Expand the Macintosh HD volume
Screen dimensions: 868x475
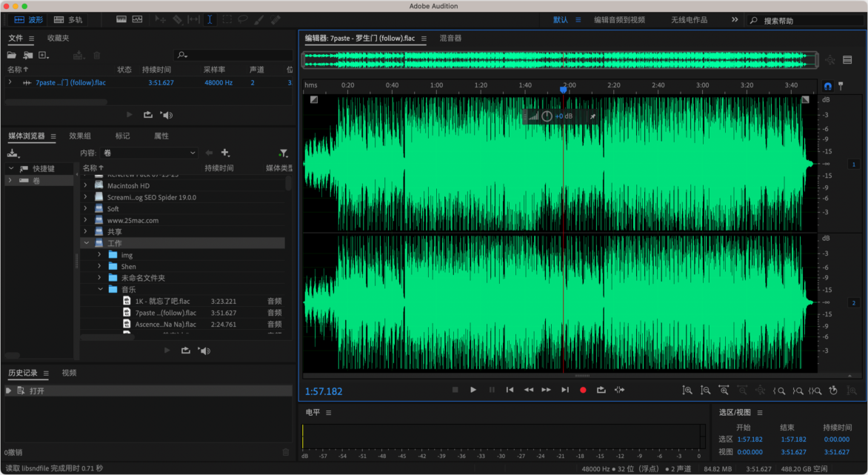coord(86,185)
